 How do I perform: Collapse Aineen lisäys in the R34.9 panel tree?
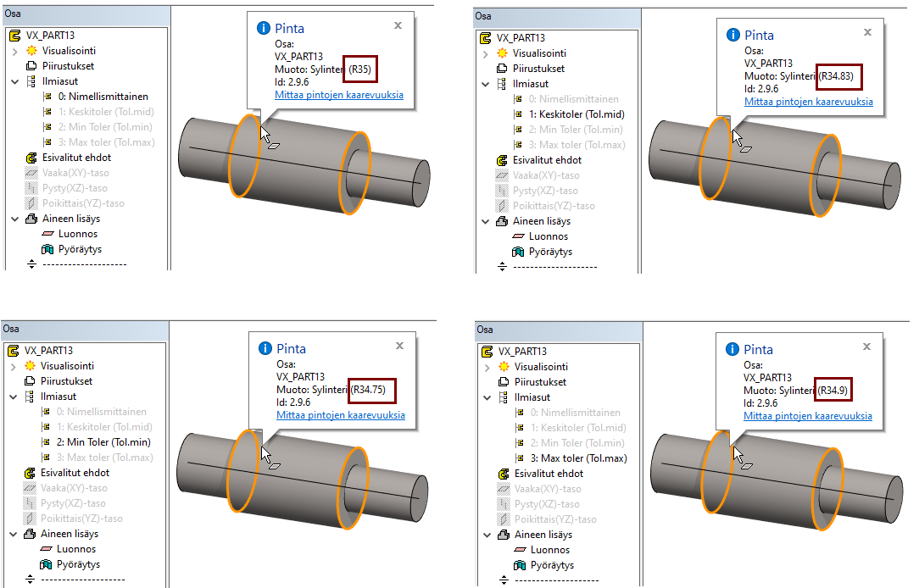point(487,535)
